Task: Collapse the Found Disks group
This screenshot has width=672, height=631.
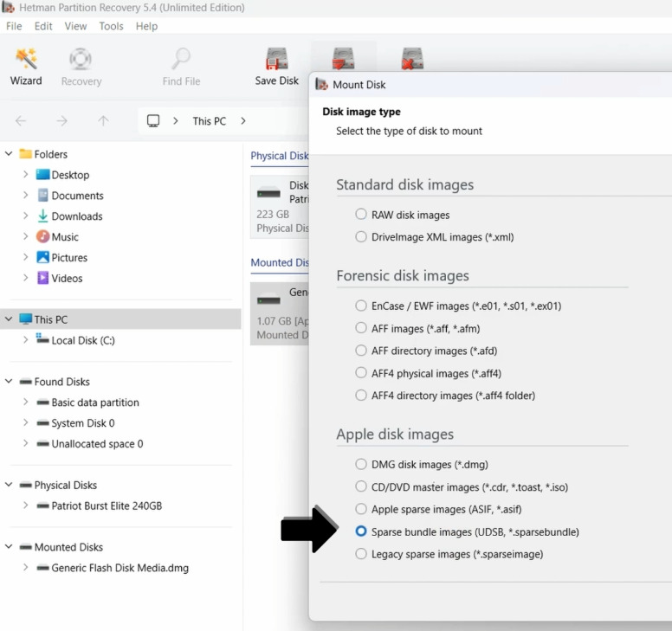Action: (x=9, y=381)
